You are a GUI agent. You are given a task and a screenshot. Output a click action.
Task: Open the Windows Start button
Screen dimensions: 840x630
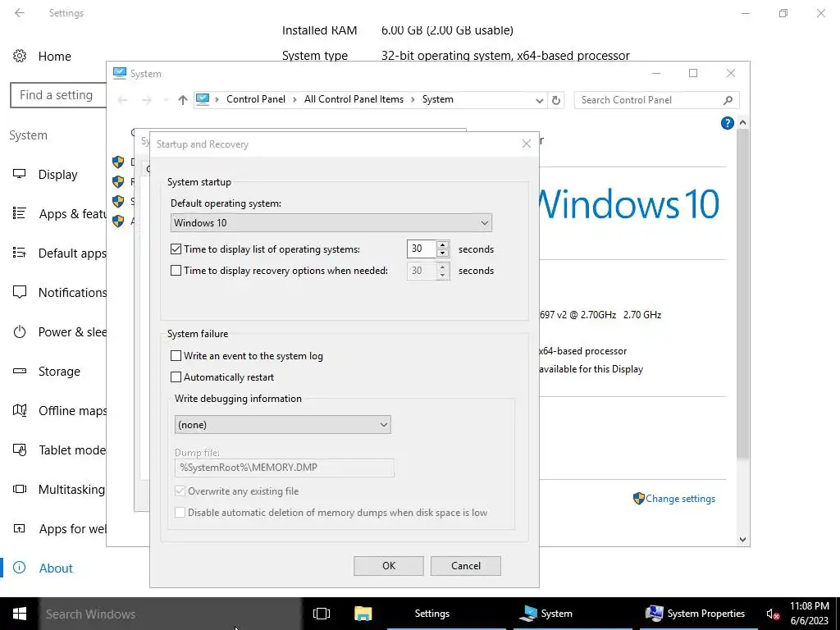point(20,614)
